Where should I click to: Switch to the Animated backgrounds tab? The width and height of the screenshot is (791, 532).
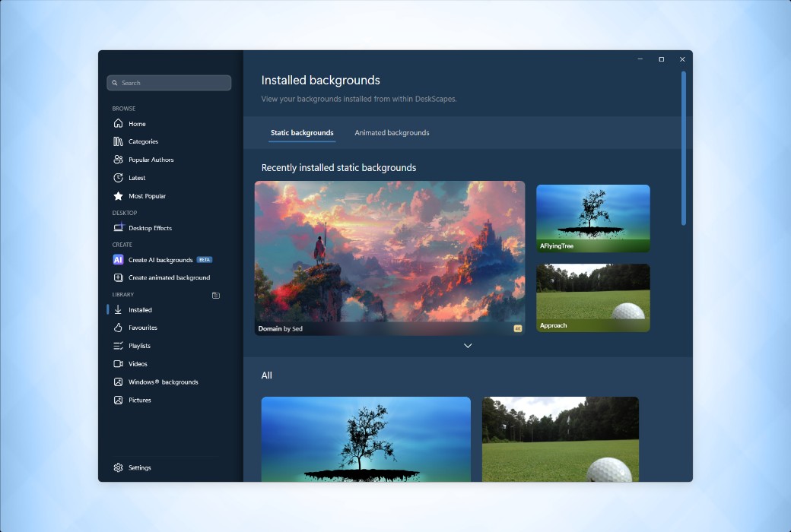tap(392, 133)
